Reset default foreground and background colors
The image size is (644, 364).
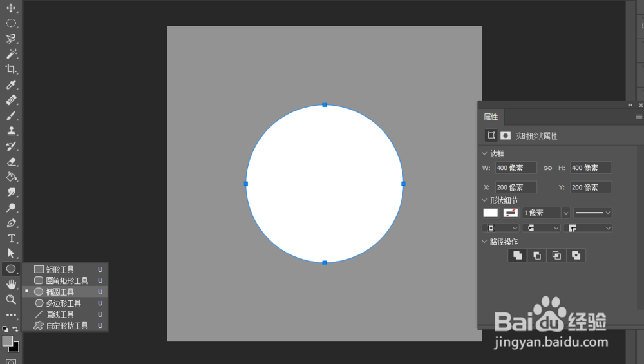pos(5,329)
